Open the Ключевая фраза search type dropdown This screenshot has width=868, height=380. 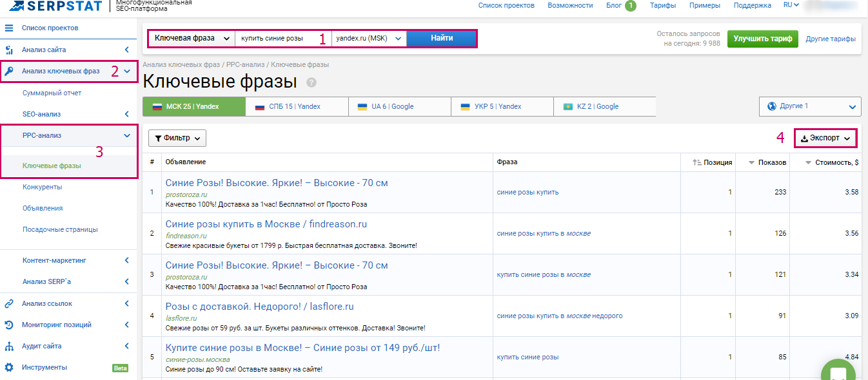point(192,39)
